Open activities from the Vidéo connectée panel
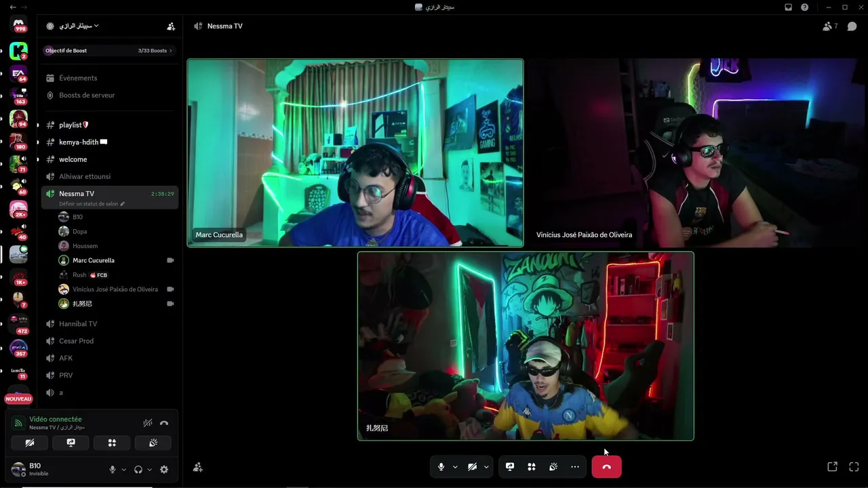Viewport: 868px width, 488px height. click(x=112, y=443)
